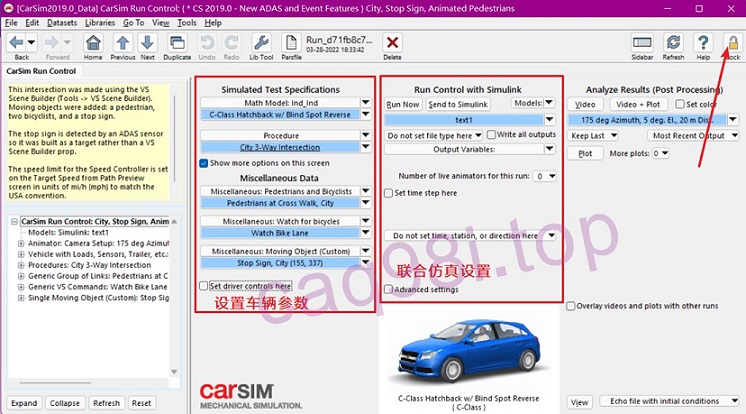Open the Go To menu
Image resolution: width=746 pixels, height=414 pixels.
click(x=133, y=23)
